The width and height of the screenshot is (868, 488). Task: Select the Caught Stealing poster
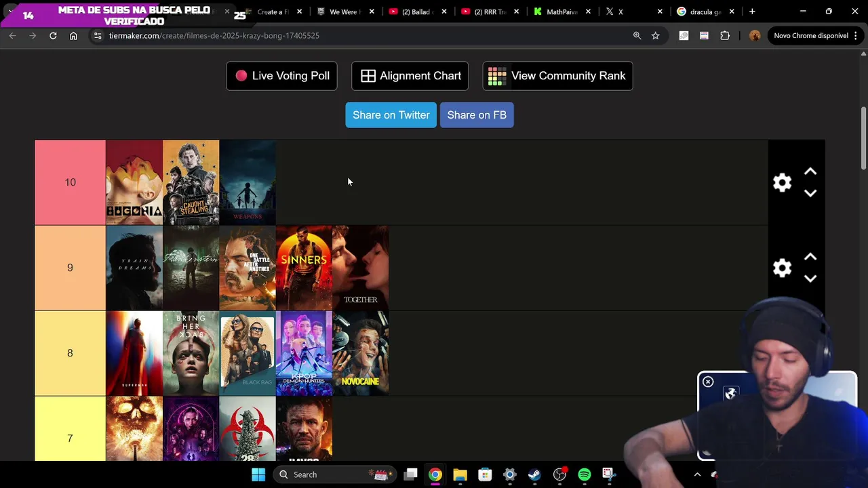pyautogui.click(x=191, y=182)
